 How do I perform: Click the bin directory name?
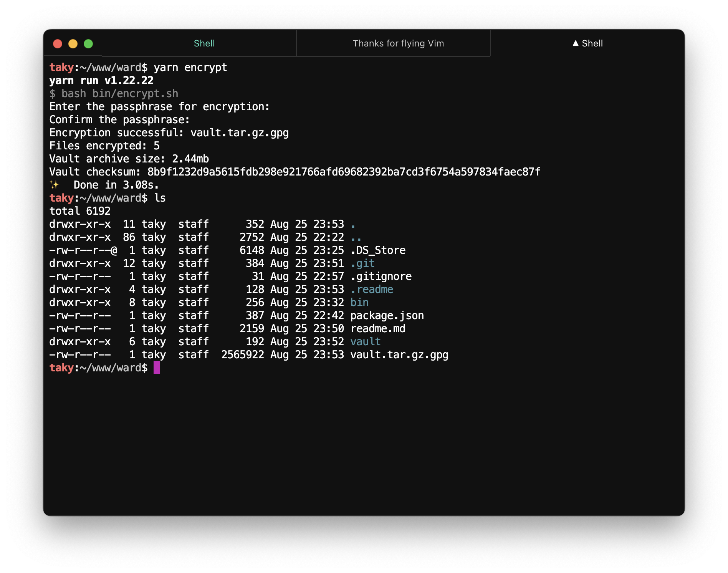pos(359,303)
